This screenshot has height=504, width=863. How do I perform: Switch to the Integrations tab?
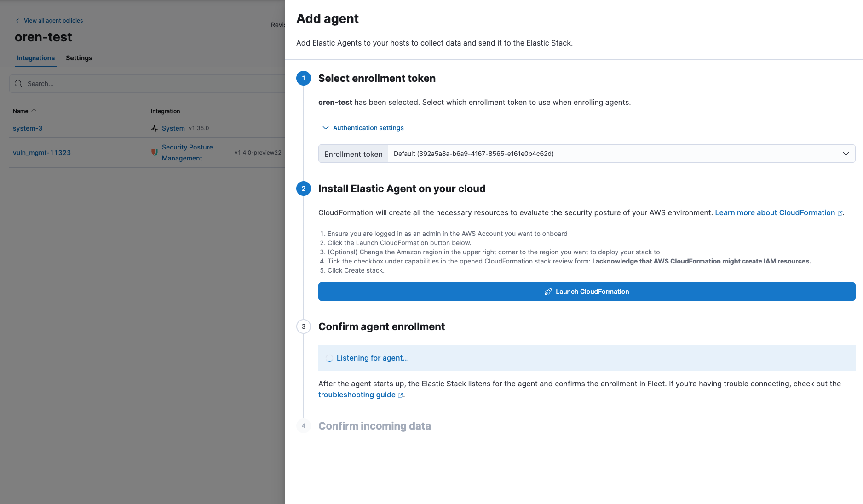[x=35, y=58]
